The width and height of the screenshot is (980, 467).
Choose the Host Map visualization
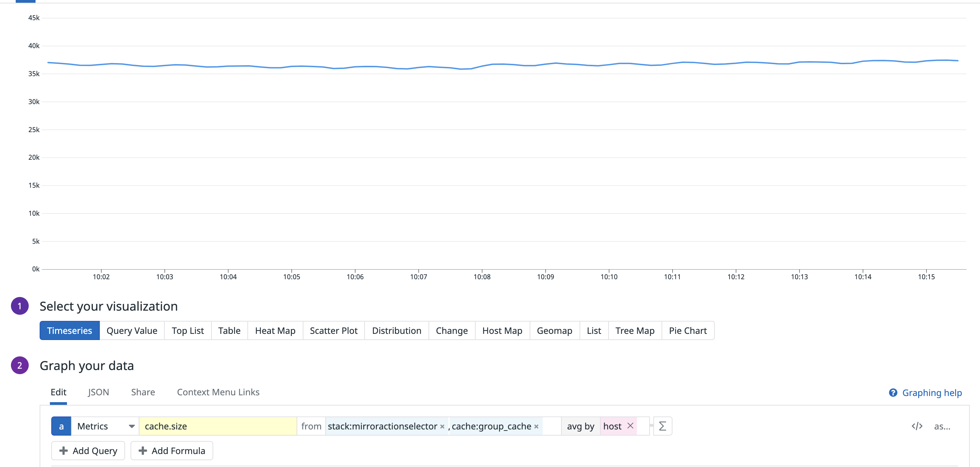pos(502,330)
